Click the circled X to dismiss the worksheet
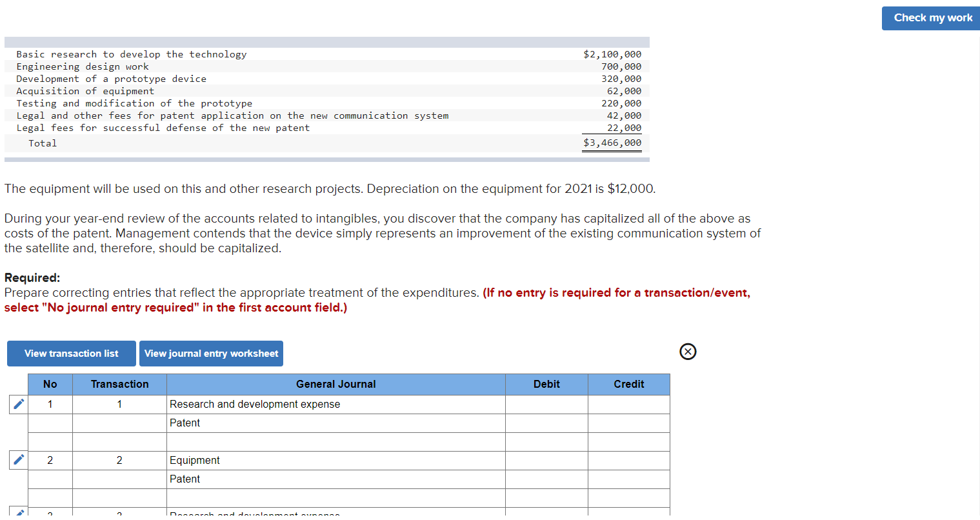 688,352
